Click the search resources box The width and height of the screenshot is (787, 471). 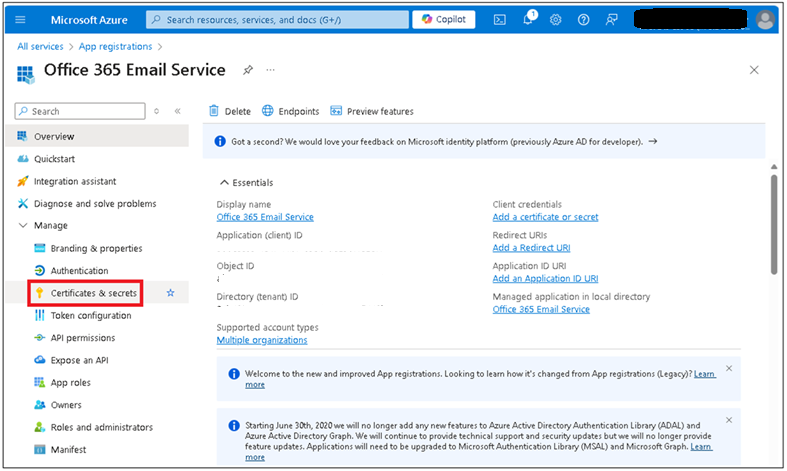click(x=278, y=20)
